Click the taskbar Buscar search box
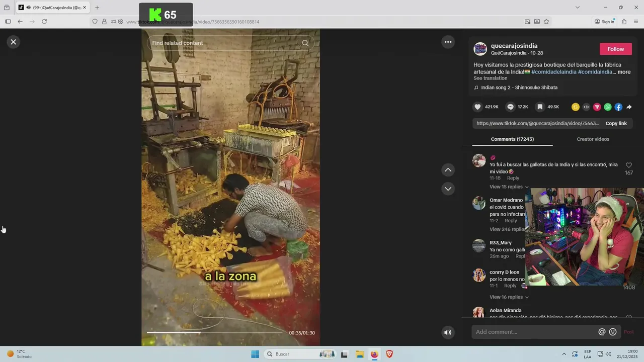Viewport: 644px width, 362px height. tap(301, 354)
